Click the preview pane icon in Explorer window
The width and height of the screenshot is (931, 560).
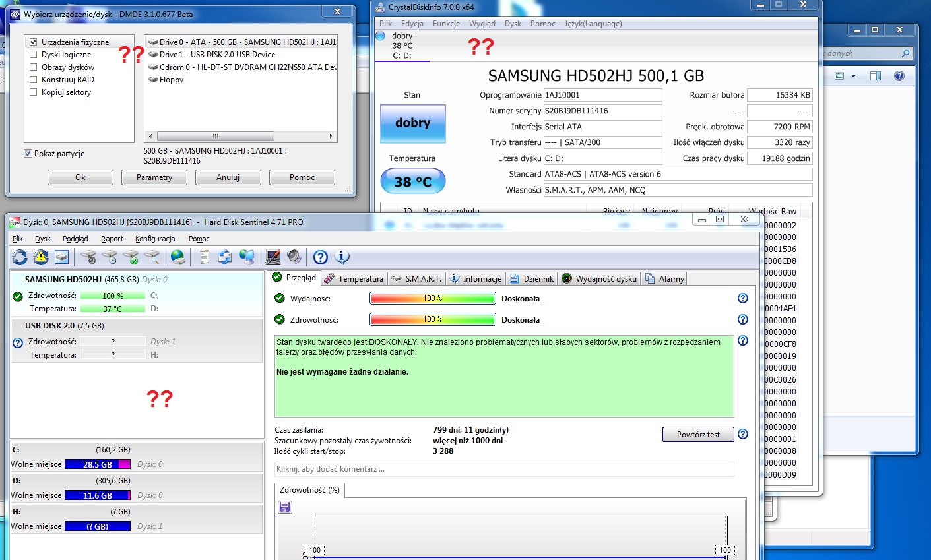[875, 76]
